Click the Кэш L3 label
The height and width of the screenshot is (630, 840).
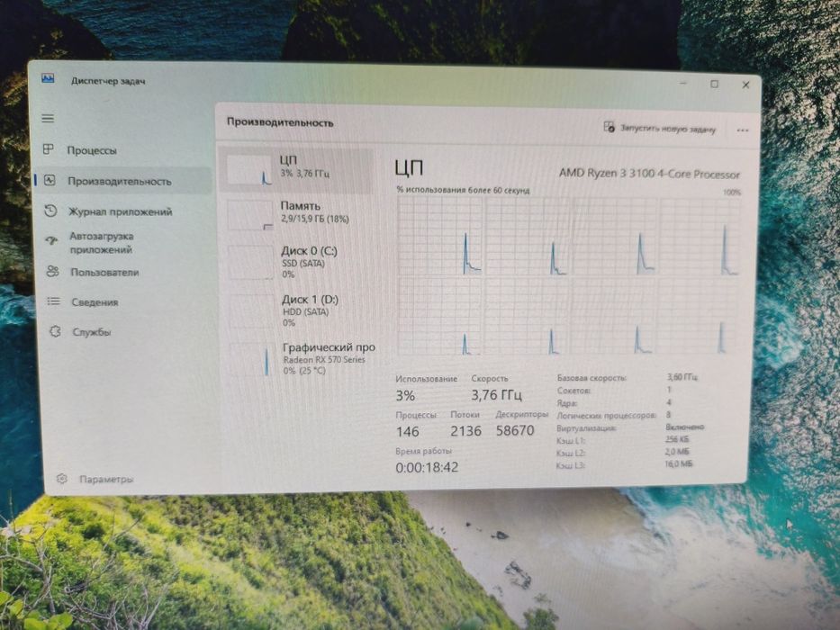(x=571, y=465)
